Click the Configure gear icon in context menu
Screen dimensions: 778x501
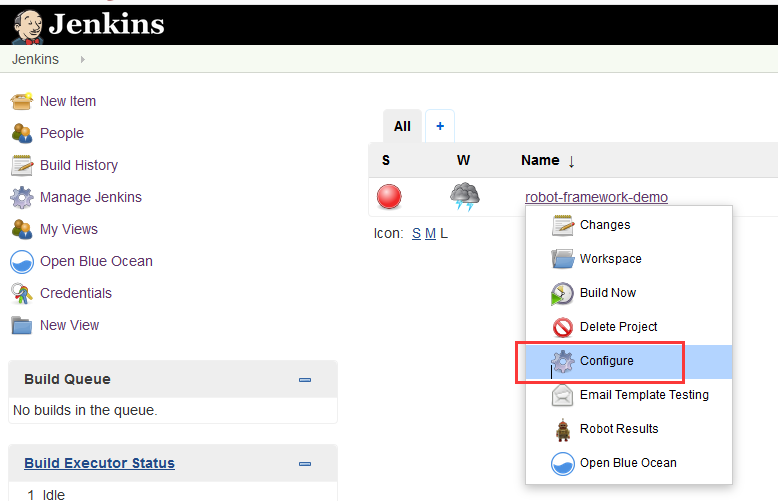[563, 361]
